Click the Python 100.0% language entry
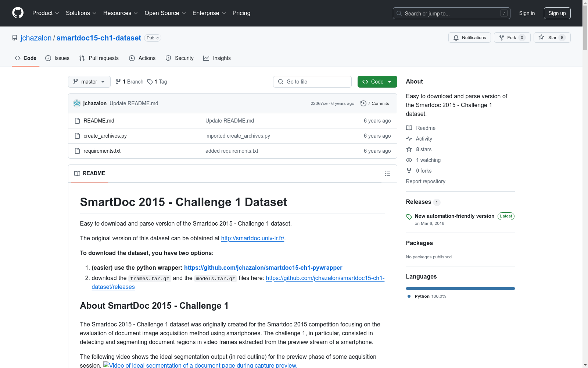The height and width of the screenshot is (368, 588). pos(427,296)
